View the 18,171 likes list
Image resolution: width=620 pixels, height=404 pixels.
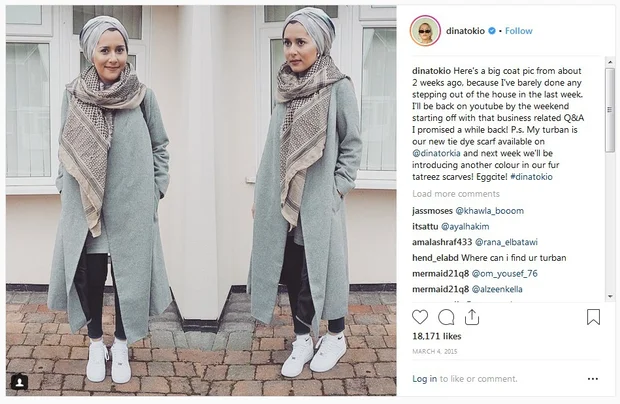437,336
